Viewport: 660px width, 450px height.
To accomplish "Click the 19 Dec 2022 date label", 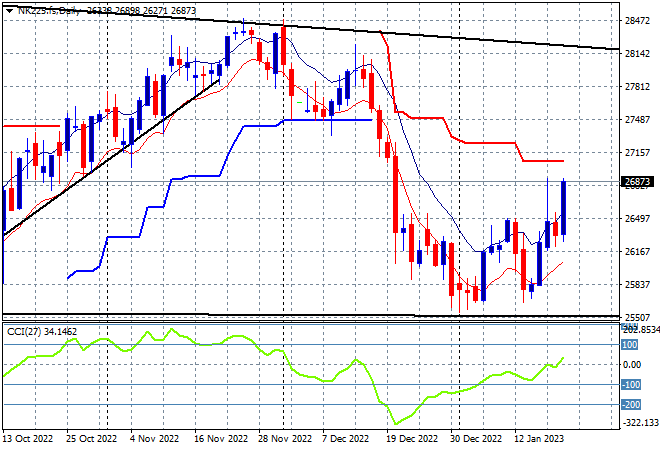I will click(412, 439).
